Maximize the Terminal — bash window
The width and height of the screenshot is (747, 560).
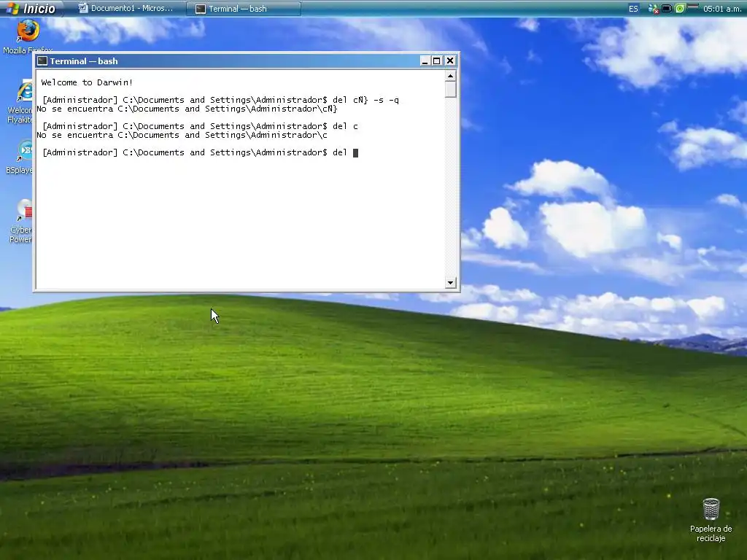pos(437,61)
